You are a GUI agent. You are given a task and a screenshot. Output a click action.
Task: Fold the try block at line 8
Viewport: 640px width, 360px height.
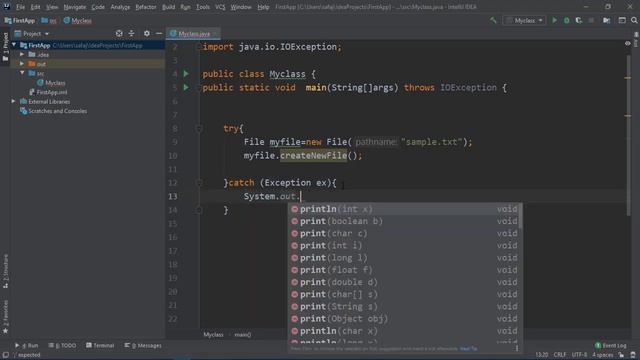tap(199, 129)
